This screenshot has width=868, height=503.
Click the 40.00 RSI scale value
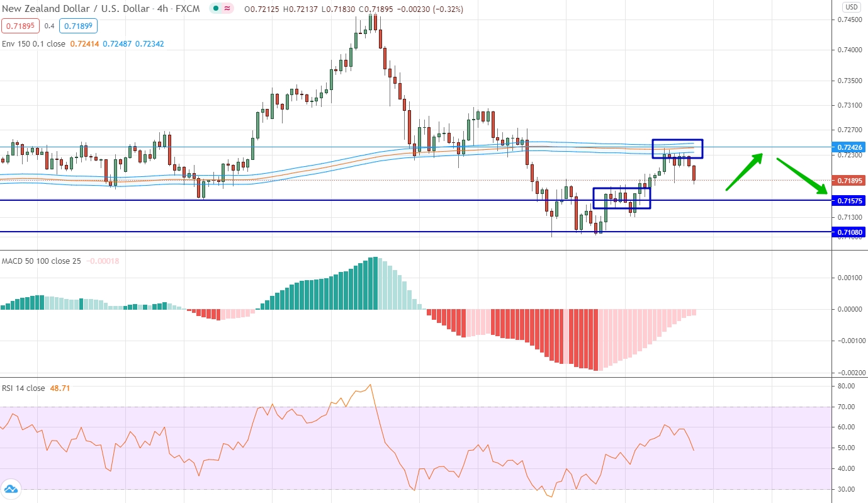click(847, 468)
